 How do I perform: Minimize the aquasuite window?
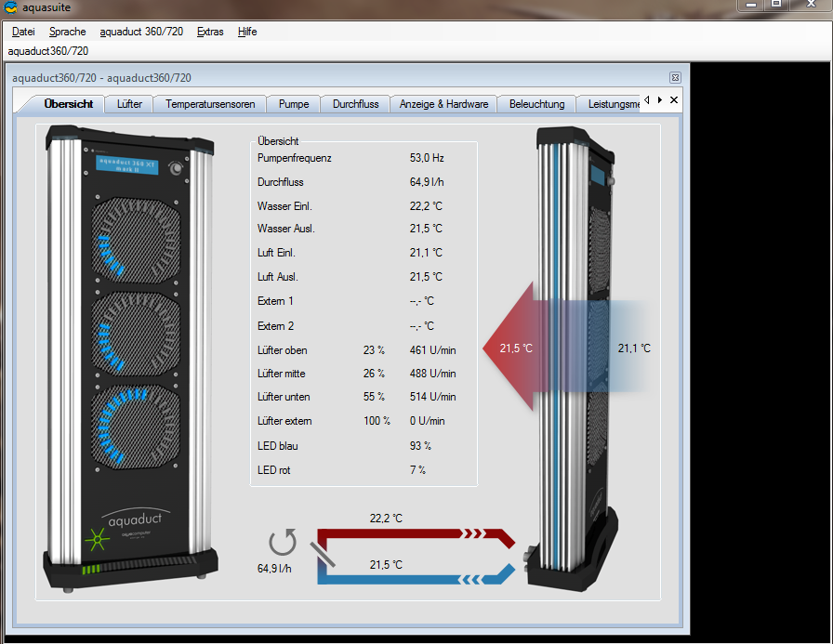coord(750,5)
